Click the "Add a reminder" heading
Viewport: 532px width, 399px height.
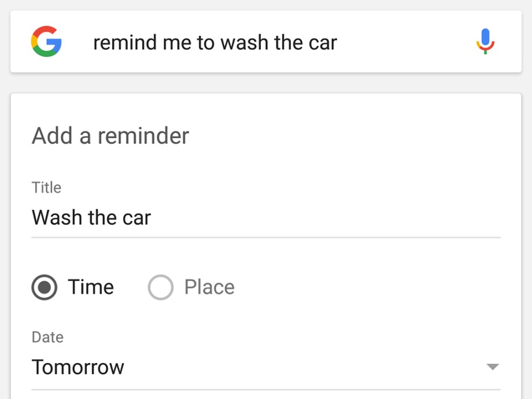click(110, 135)
